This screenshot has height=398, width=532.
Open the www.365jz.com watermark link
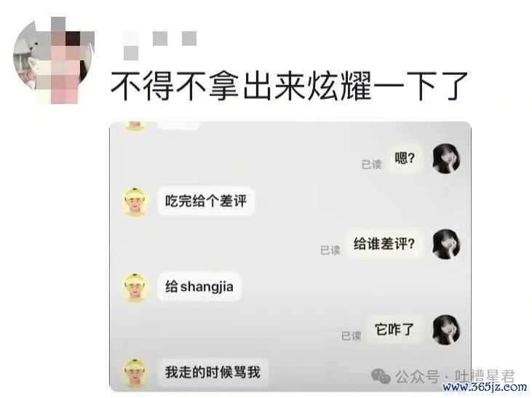click(485, 387)
